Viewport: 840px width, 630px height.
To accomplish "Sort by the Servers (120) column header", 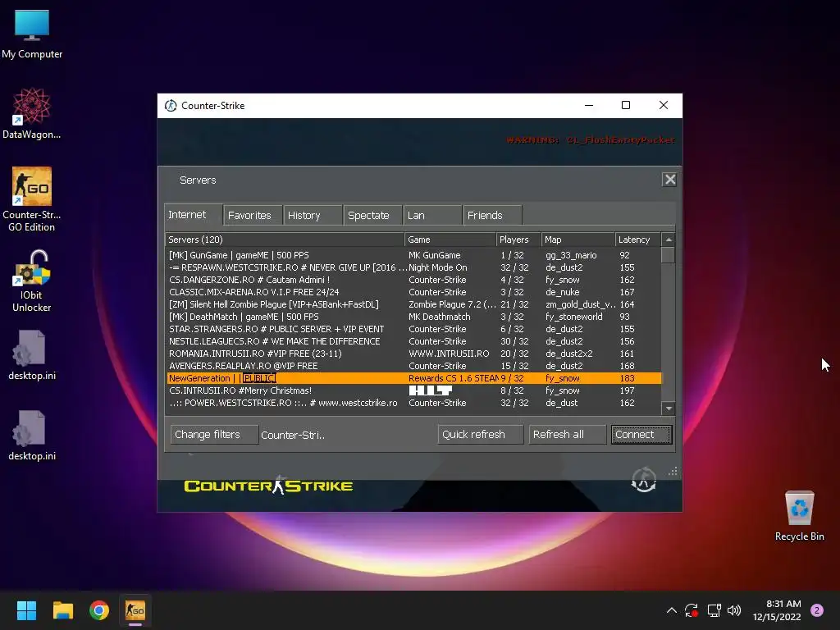I will (x=285, y=240).
